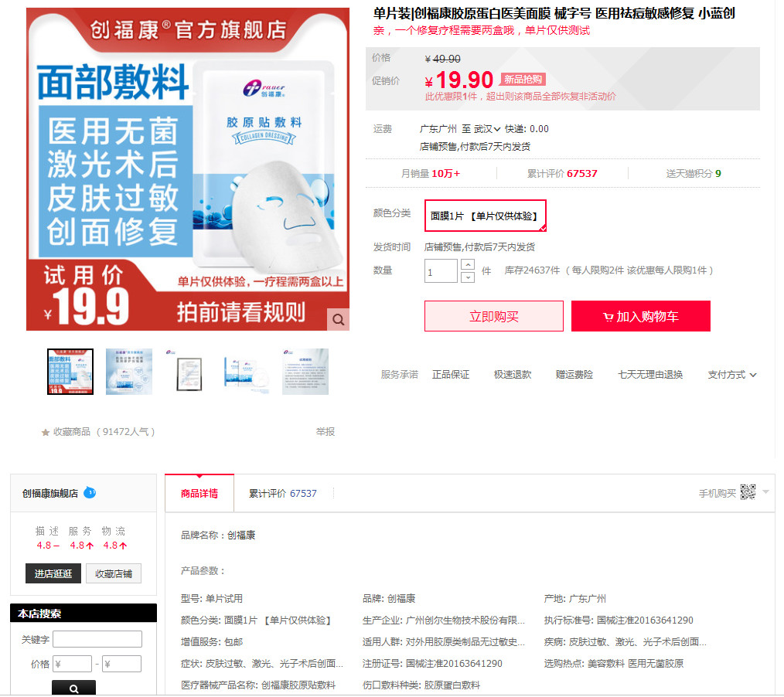The height and width of the screenshot is (697, 784).
Task: Click the QR code icon next to 手机购买
Action: click(747, 492)
